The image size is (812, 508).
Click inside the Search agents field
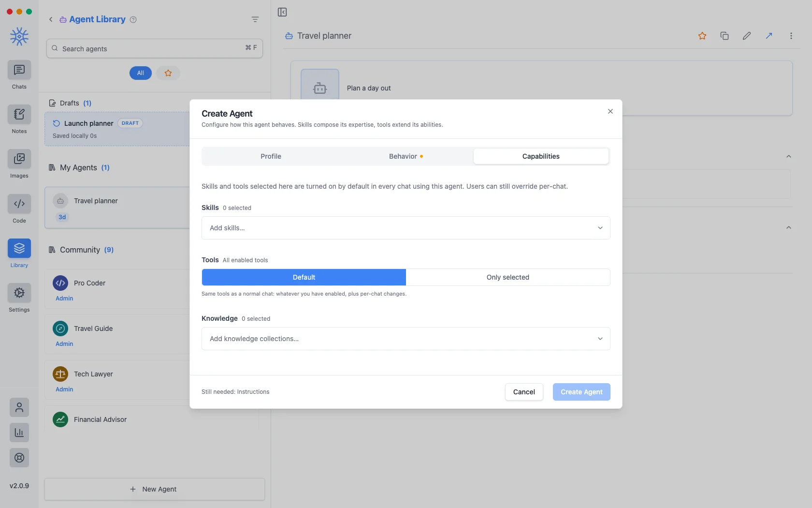[155, 48]
